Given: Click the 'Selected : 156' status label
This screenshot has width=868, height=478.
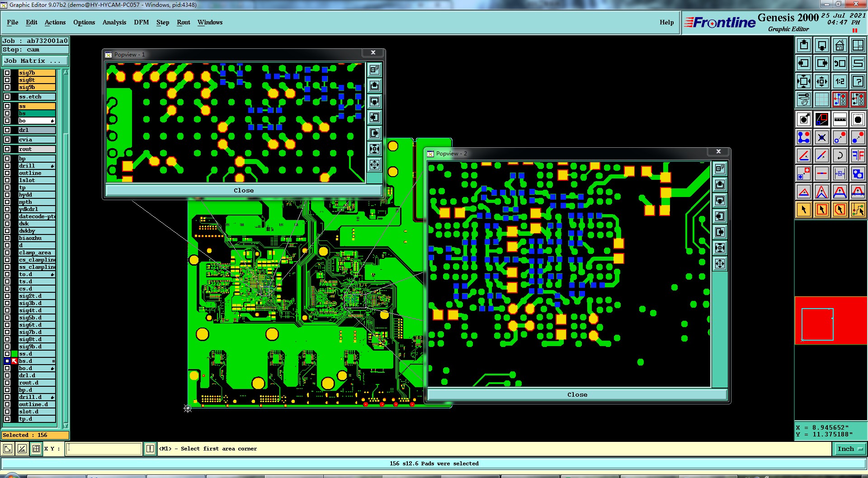Looking at the screenshot, I should click(35, 435).
